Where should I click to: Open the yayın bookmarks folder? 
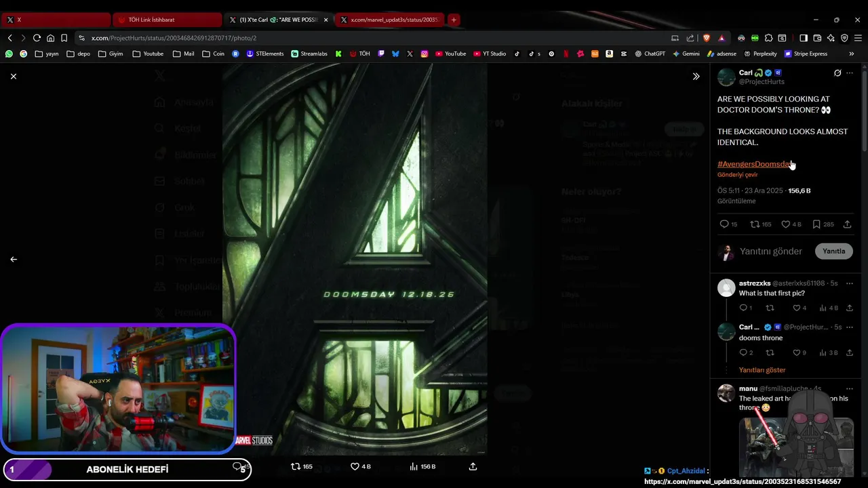coord(47,54)
